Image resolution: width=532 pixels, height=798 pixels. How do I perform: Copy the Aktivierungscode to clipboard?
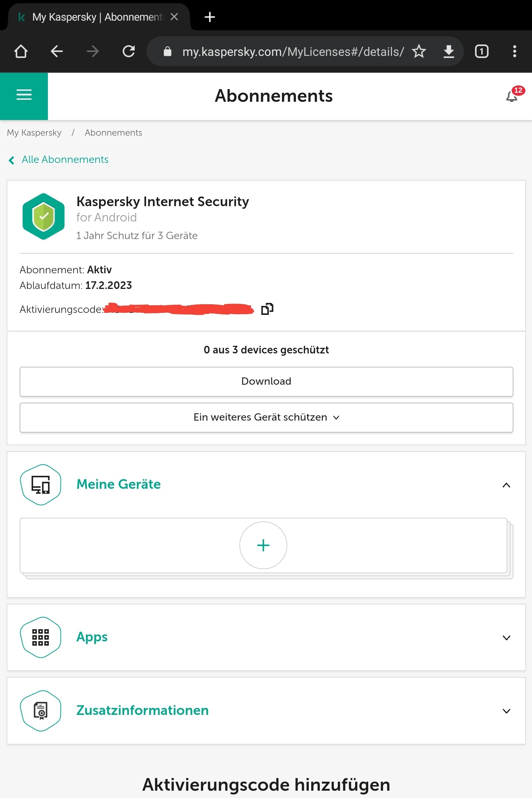pos(267,309)
